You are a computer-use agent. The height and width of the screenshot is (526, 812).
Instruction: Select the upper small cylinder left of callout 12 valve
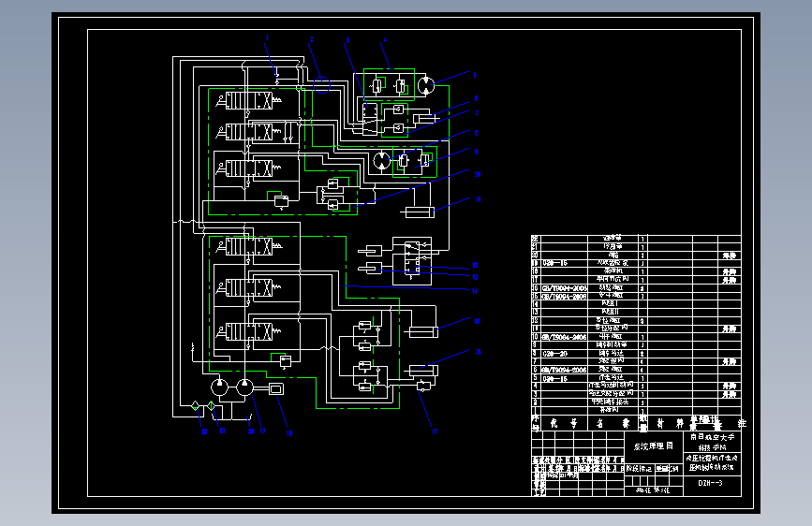click(370, 251)
